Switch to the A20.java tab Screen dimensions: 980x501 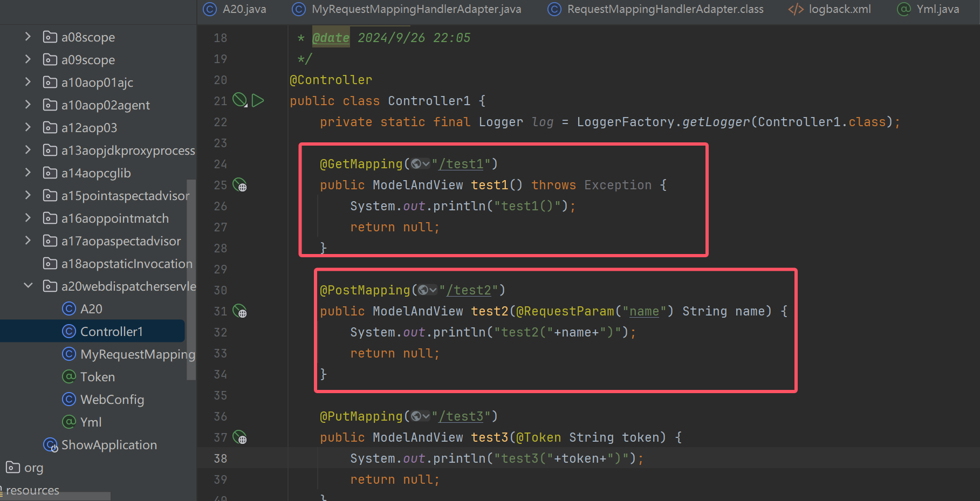(235, 9)
